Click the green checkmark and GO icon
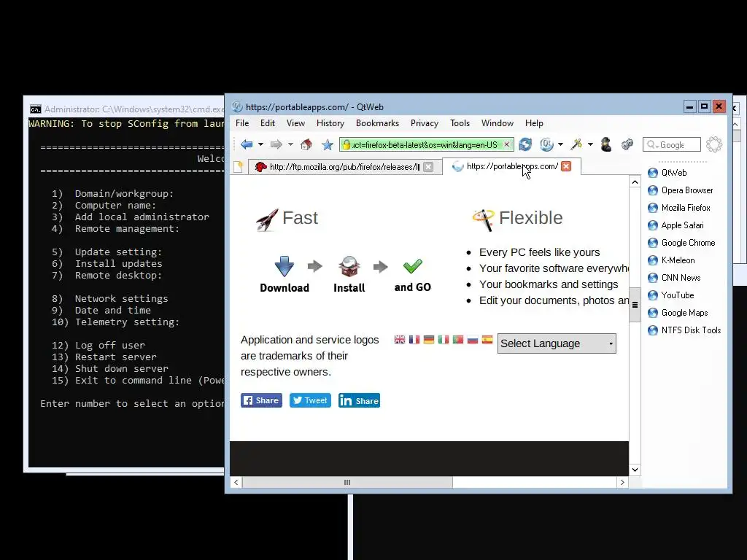Image resolution: width=747 pixels, height=560 pixels. (x=413, y=266)
